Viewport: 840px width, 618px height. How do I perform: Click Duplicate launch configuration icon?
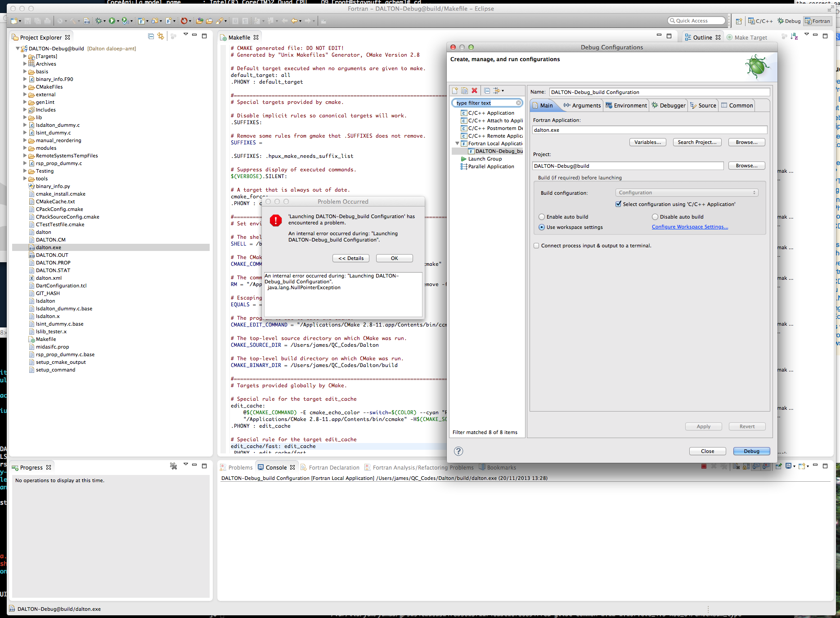click(x=464, y=90)
